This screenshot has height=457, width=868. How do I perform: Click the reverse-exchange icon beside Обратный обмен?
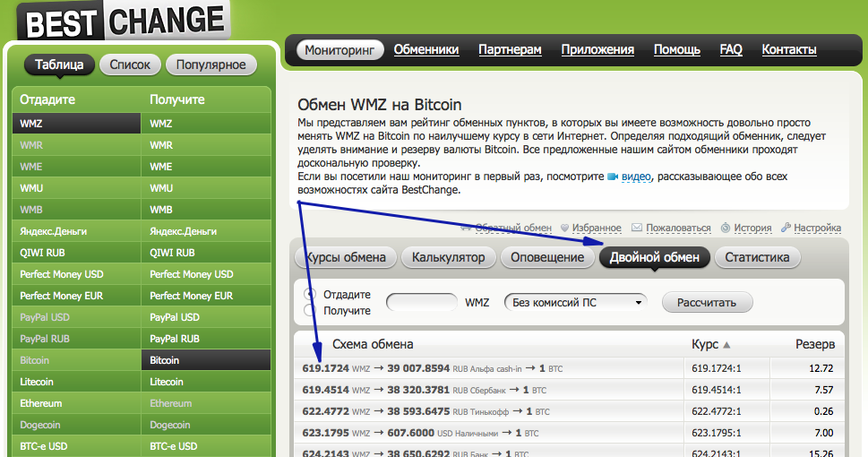(466, 228)
